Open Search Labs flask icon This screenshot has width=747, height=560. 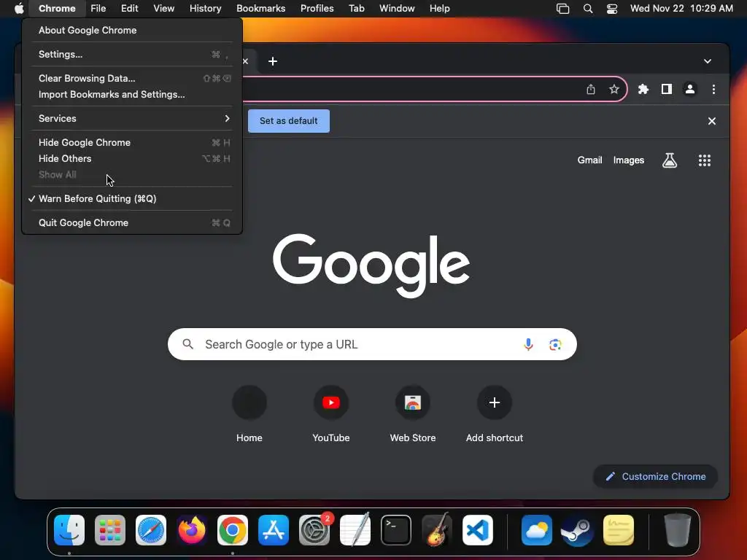click(x=670, y=160)
